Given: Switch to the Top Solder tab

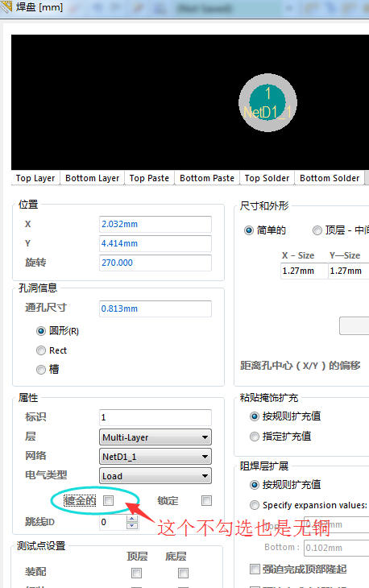Looking at the screenshot, I should pyautogui.click(x=267, y=178).
